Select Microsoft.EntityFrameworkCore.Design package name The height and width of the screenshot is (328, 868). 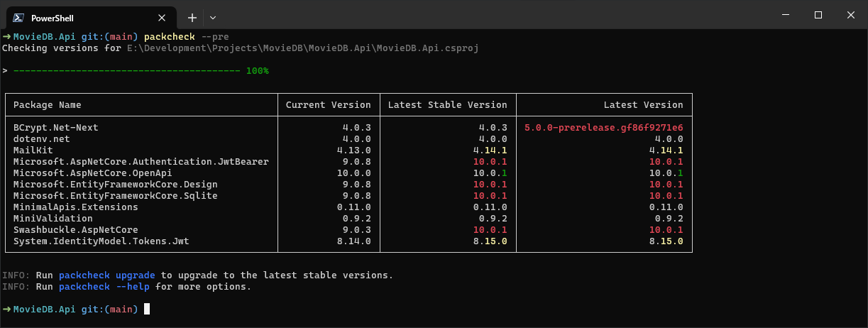(x=116, y=185)
